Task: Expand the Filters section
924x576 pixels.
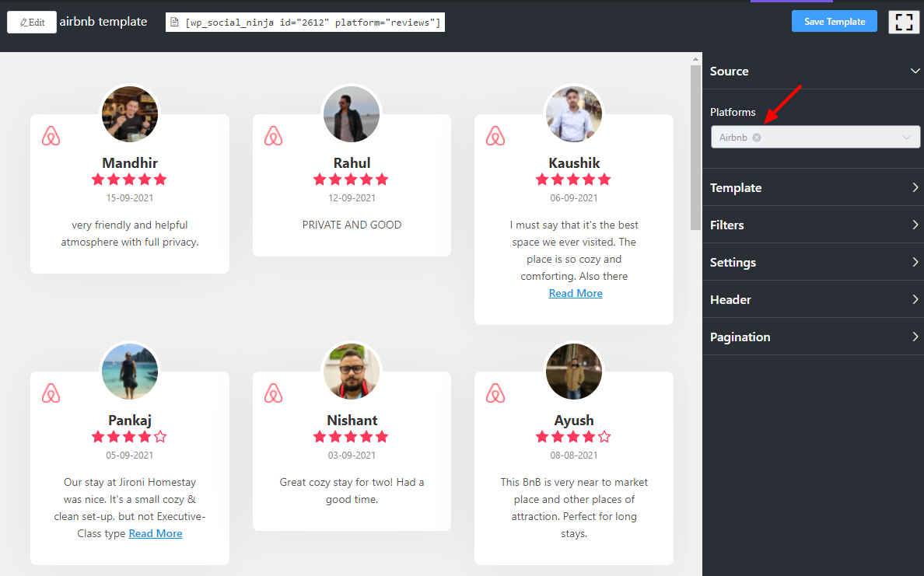Action: pyautogui.click(x=813, y=225)
